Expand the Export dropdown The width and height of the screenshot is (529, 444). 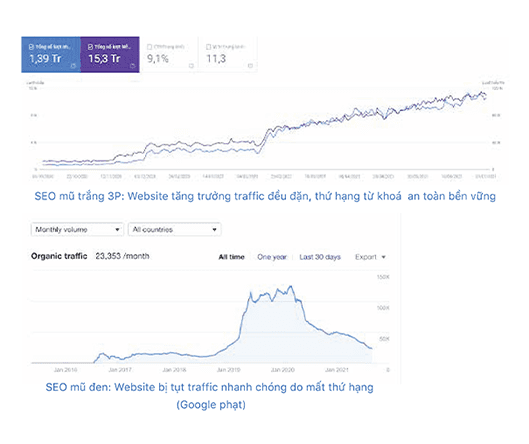370,257
